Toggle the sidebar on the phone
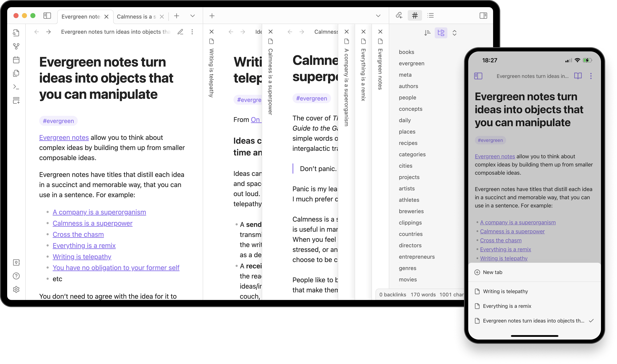The width and height of the screenshot is (617, 364). click(478, 76)
